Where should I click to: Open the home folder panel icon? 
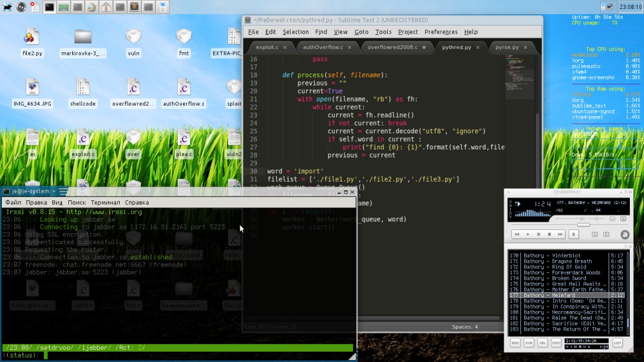(x=106, y=7)
